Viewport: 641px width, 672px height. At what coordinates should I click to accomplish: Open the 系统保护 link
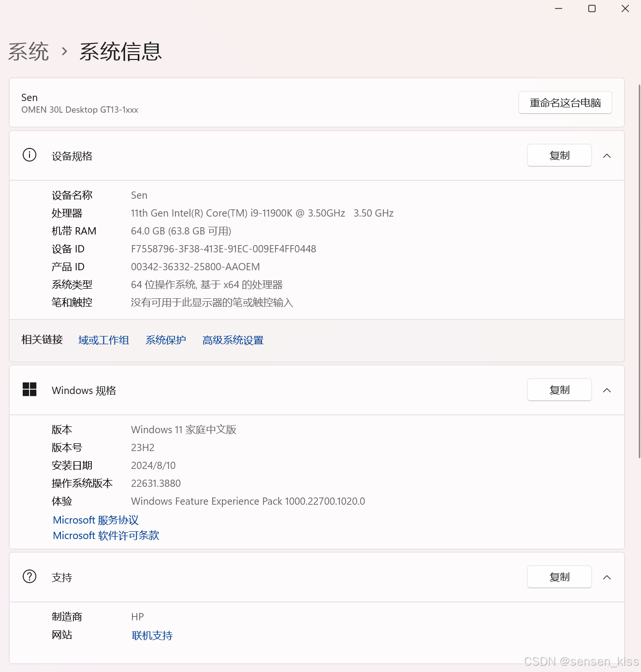(x=166, y=340)
